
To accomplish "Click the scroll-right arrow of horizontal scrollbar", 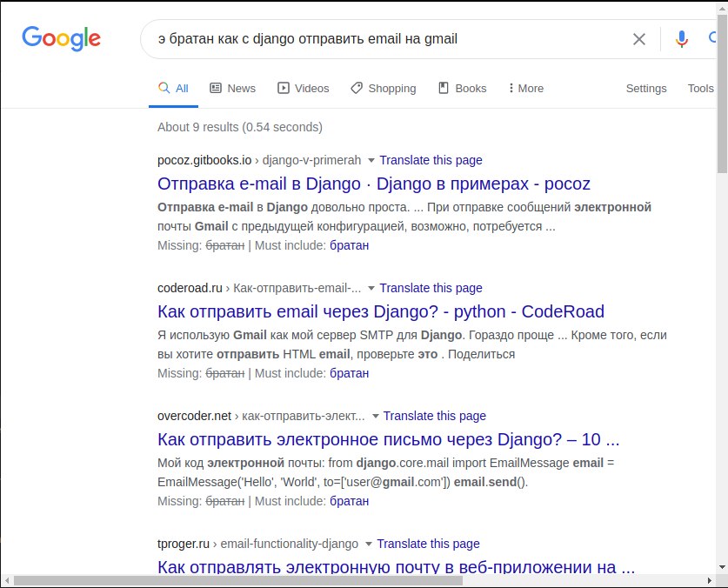I will 709,580.
